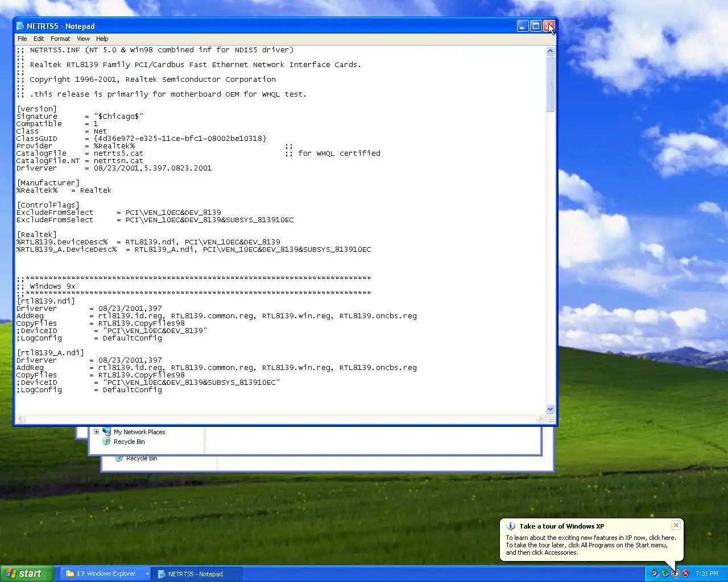Click the Start button

(x=27, y=573)
